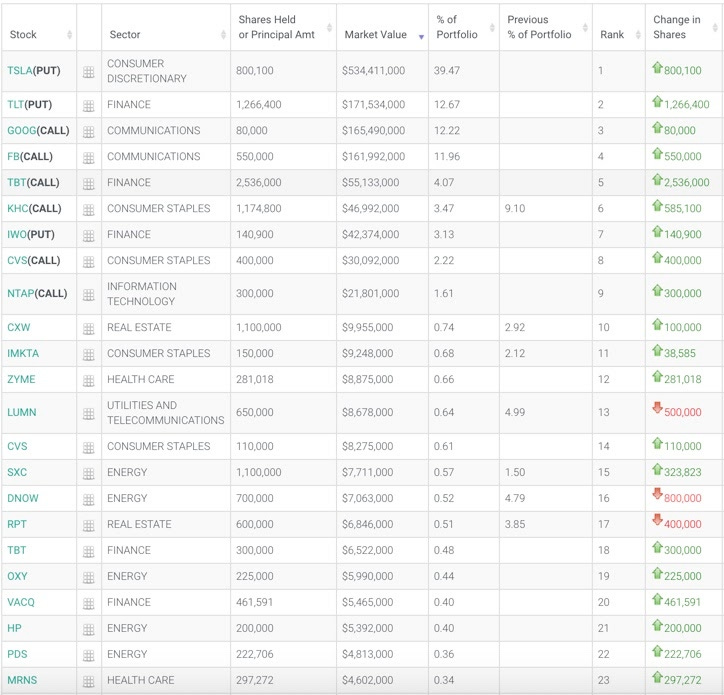Open the GOOG ticker link
This screenshot has height=695, width=724.
[x=21, y=130]
